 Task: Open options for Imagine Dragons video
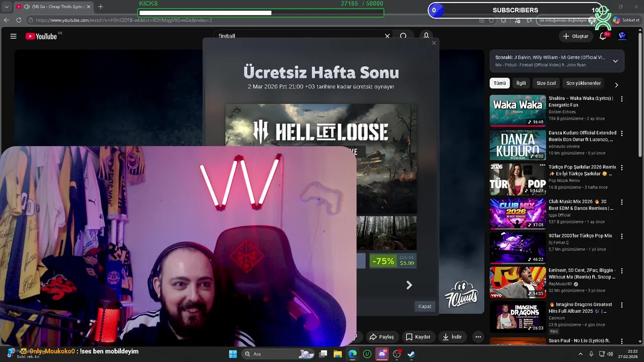622,305
